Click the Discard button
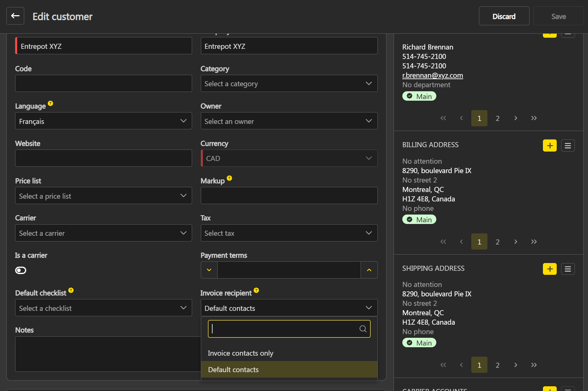The image size is (588, 391). pyautogui.click(x=504, y=16)
